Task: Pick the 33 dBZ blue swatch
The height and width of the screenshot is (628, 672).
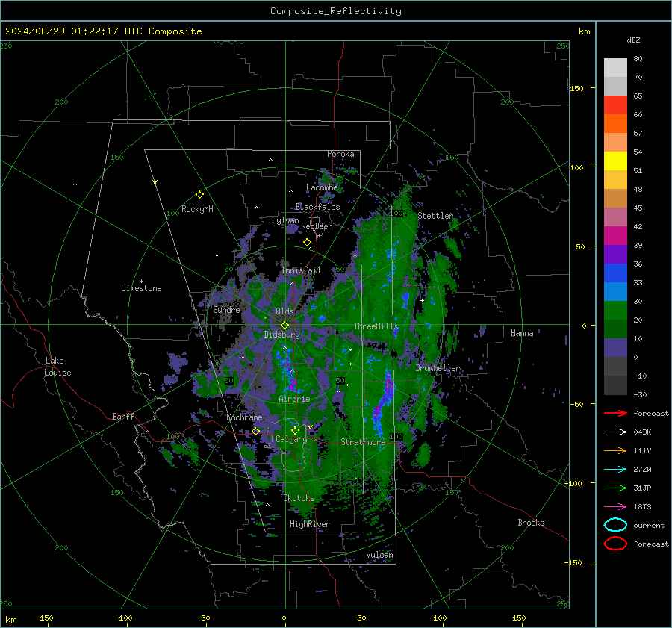Action: [615, 273]
